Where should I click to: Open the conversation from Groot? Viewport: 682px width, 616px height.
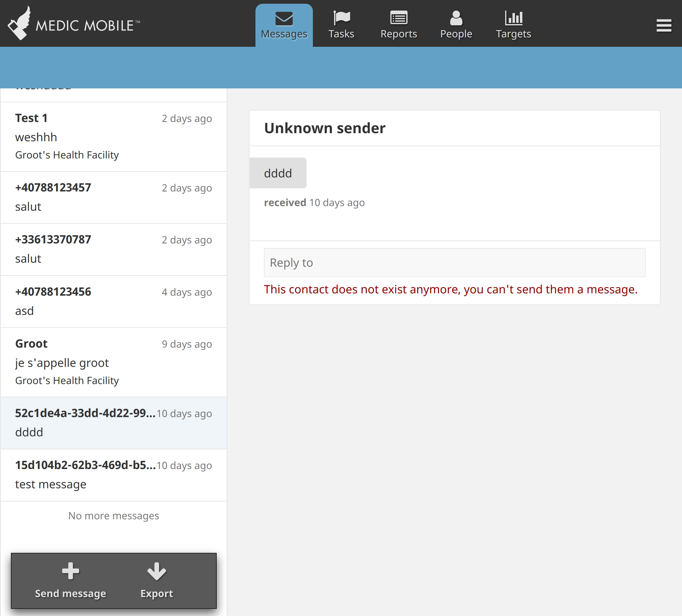[113, 362]
